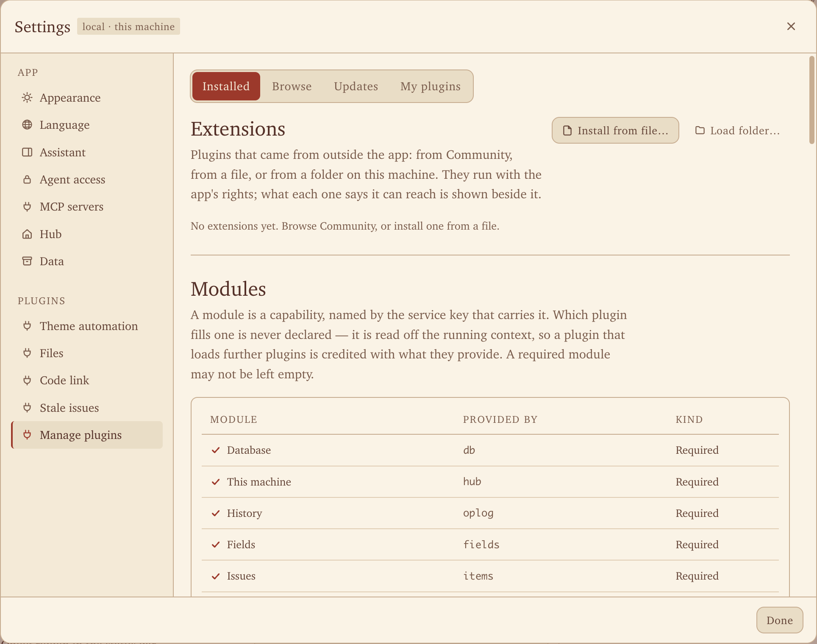
Task: Open the Browse tab
Action: coord(292,86)
